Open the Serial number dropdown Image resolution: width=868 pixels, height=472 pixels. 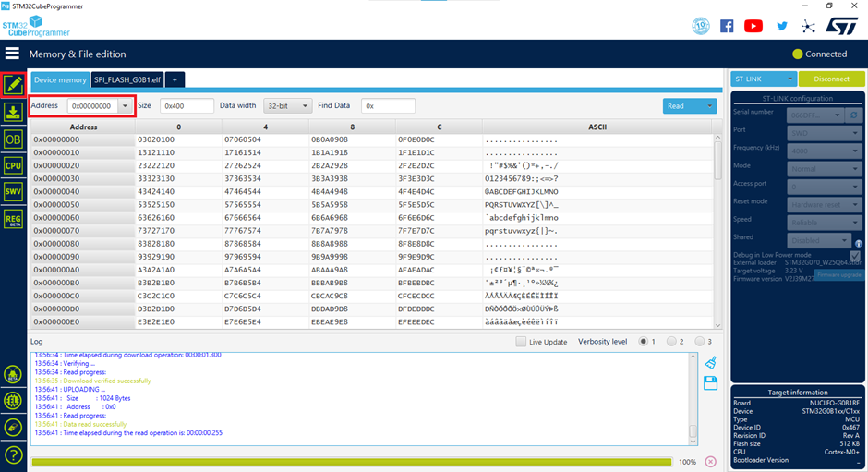pos(814,115)
